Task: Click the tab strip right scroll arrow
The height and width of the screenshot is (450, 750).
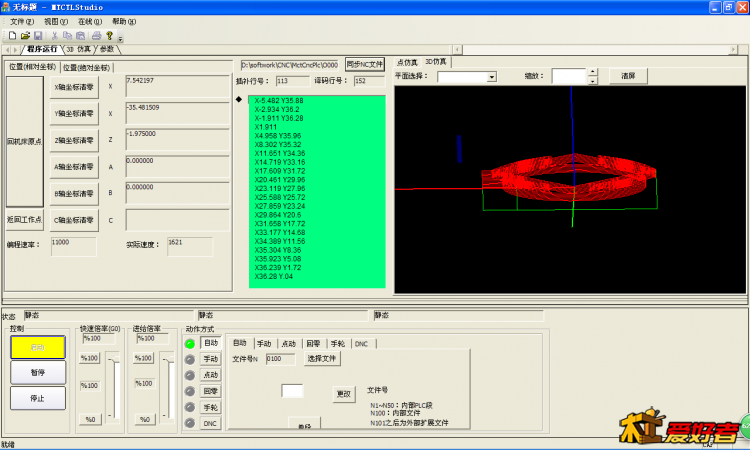Action: tap(15, 50)
